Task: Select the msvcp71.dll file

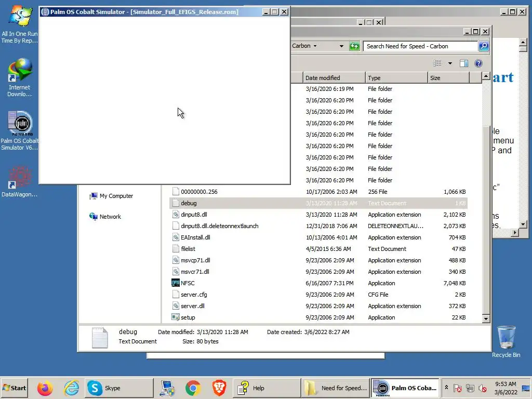Action: pos(319,260)
